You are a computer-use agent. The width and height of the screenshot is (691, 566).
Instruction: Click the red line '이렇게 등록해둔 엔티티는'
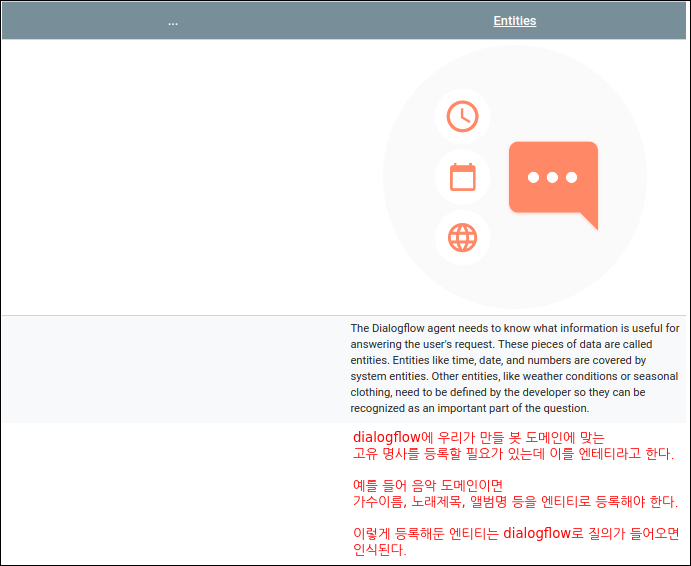(516, 533)
